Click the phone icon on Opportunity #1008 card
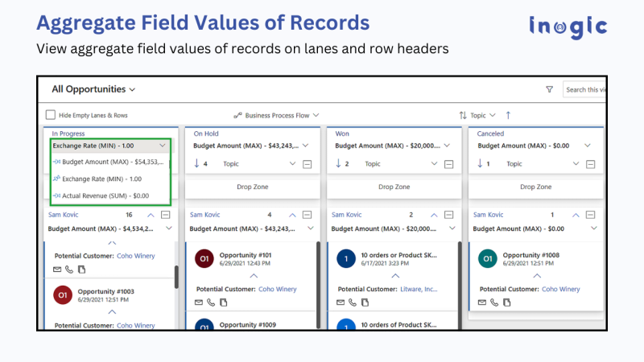The height and width of the screenshot is (362, 644). click(493, 302)
